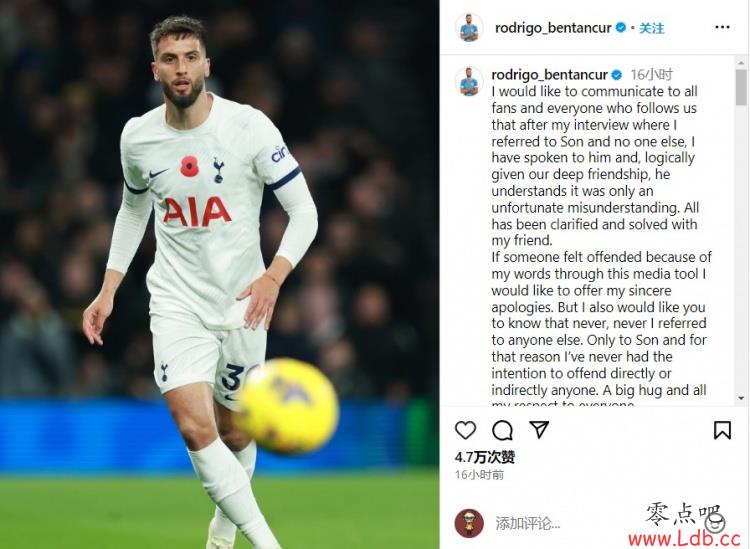This screenshot has height=549, width=750.
Task: Focus the 添加评论 comment input field
Action: click(x=564, y=524)
